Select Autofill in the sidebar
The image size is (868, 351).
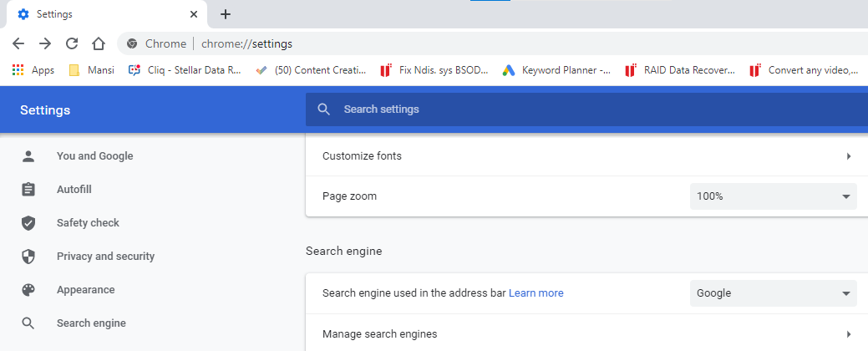[x=74, y=190]
